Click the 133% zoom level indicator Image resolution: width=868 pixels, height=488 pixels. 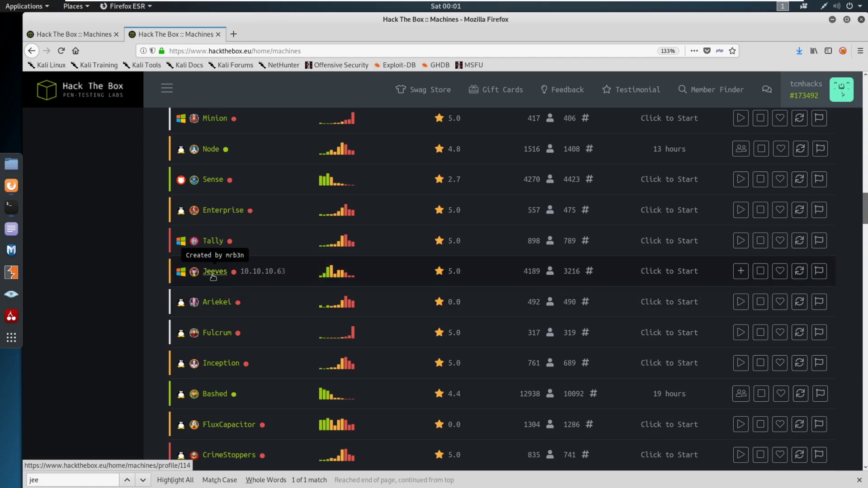[668, 51]
